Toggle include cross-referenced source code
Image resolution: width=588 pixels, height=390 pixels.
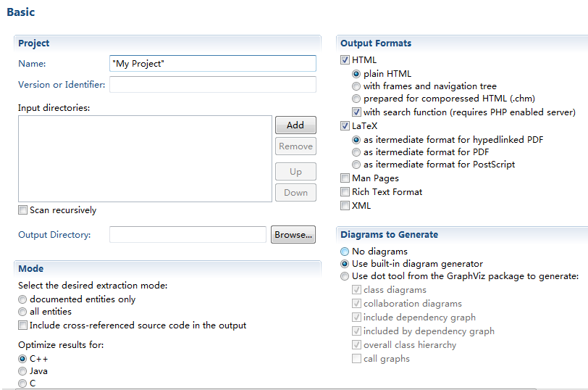point(23,325)
